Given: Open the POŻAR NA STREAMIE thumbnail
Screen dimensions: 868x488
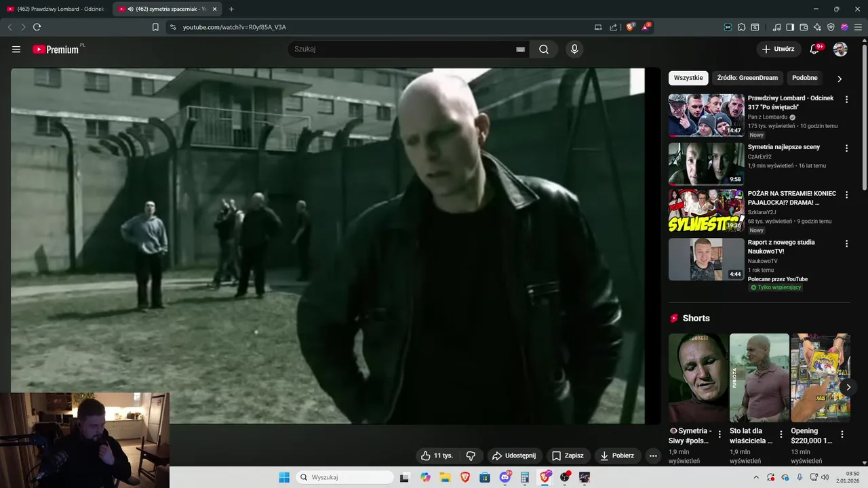Looking at the screenshot, I should [706, 211].
